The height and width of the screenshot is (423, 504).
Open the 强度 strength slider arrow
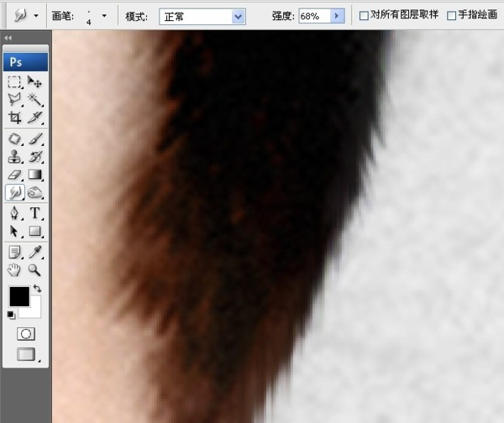[337, 16]
